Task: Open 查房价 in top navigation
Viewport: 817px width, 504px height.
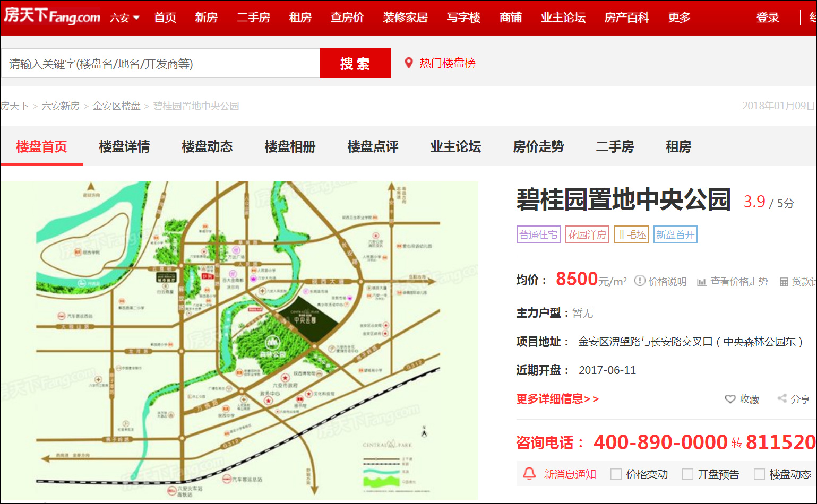Action: tap(347, 18)
